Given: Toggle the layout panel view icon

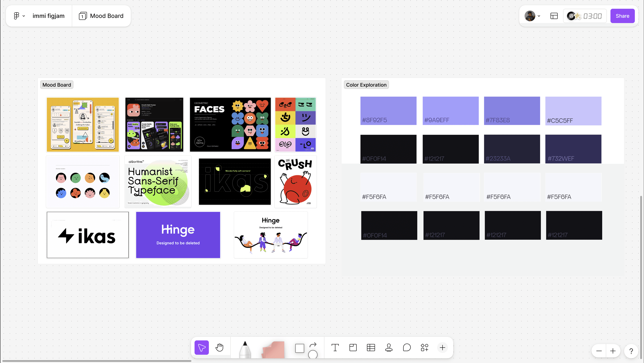Looking at the screenshot, I should [x=554, y=16].
